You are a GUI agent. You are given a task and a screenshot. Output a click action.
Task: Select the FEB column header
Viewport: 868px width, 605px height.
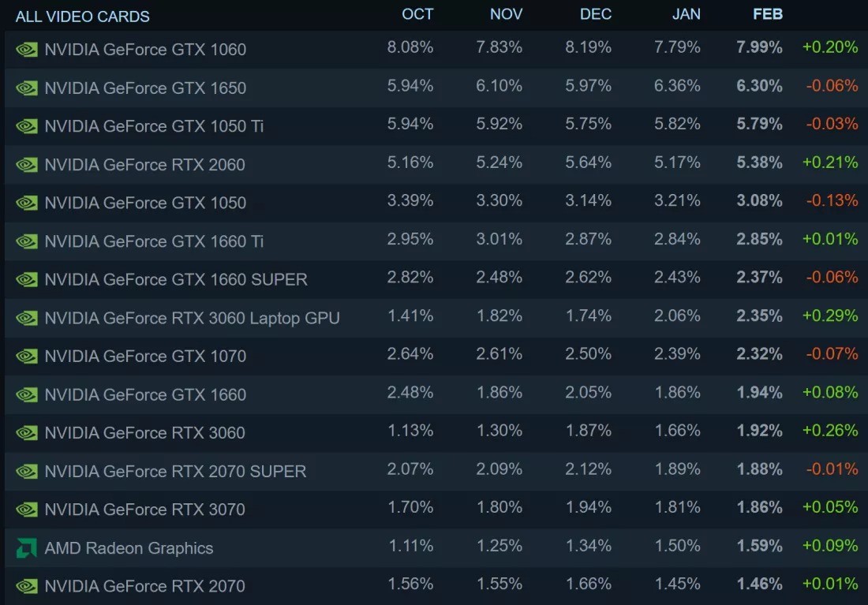(x=767, y=14)
